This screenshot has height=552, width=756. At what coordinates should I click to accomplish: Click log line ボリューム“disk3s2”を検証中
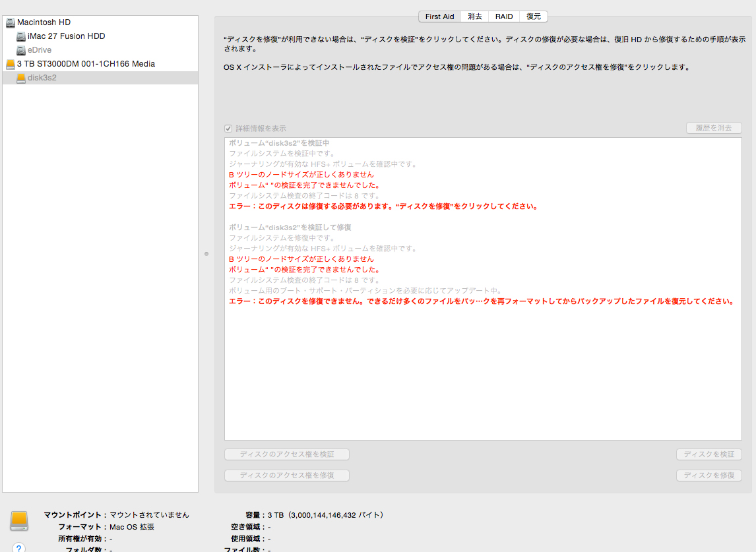pos(279,143)
